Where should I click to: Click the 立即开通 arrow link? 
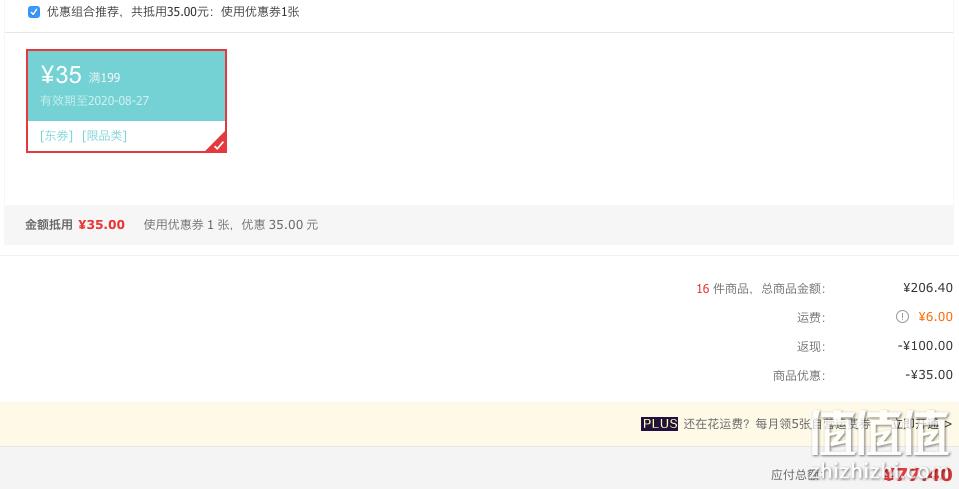click(x=921, y=424)
